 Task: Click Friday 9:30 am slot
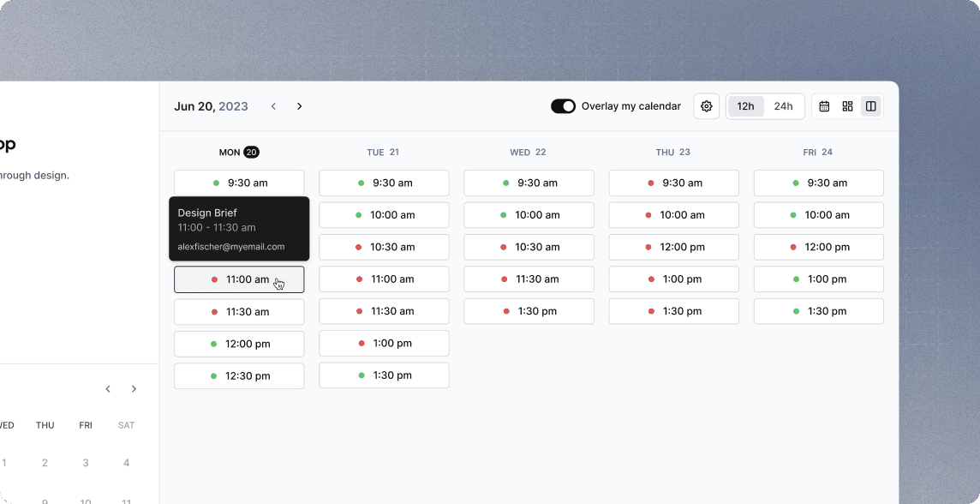pos(819,183)
